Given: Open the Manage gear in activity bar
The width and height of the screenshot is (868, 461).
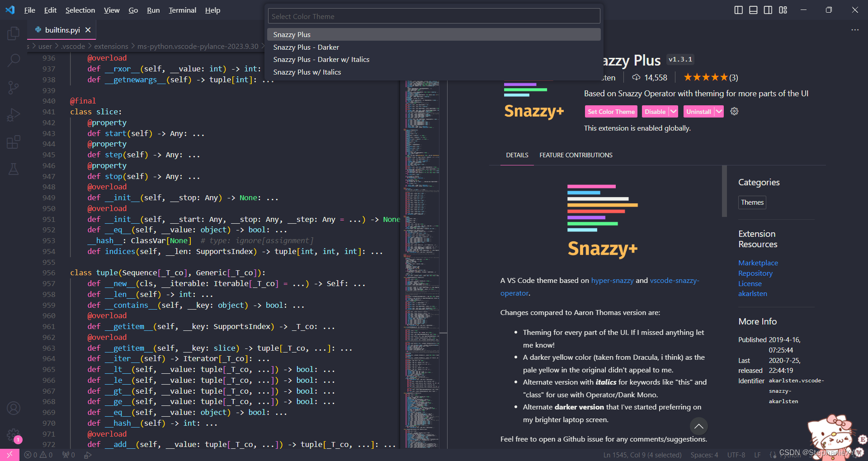Looking at the screenshot, I should click(14, 435).
